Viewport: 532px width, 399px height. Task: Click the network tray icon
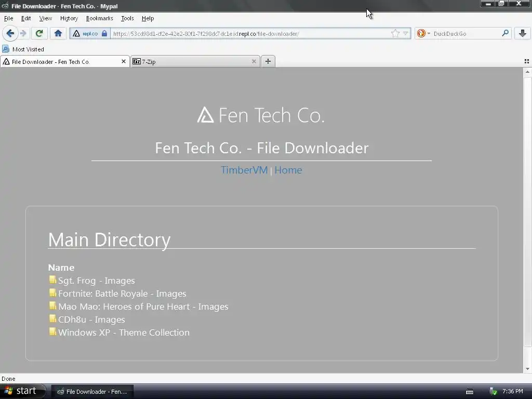click(x=494, y=392)
